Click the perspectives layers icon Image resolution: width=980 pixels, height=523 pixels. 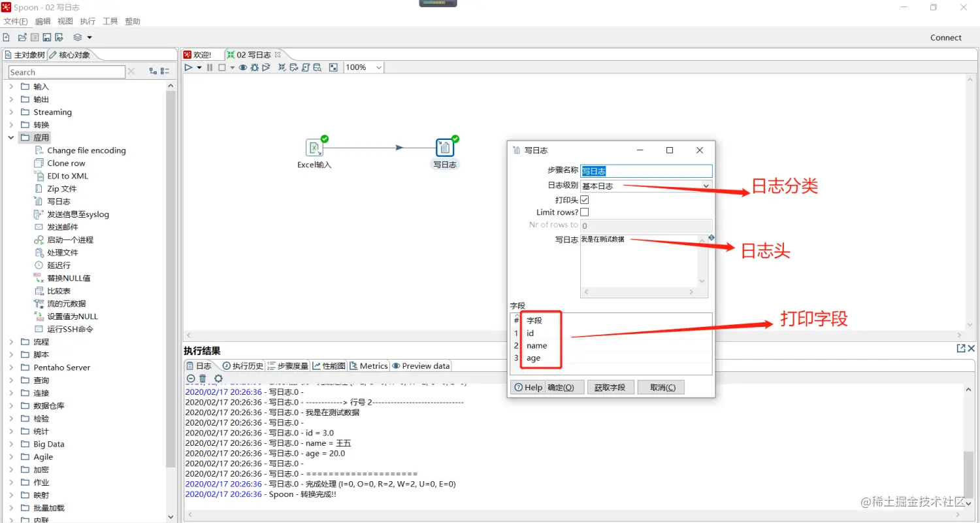coord(78,38)
